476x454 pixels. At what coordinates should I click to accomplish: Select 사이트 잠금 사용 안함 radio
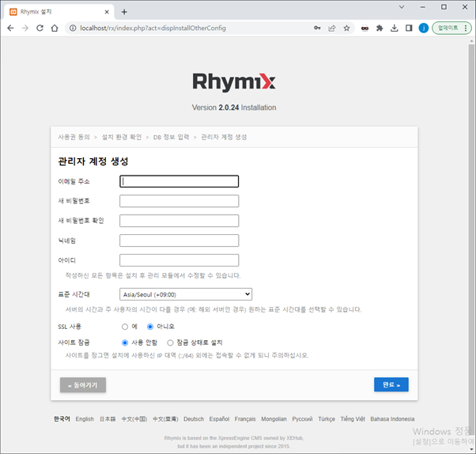coord(125,342)
